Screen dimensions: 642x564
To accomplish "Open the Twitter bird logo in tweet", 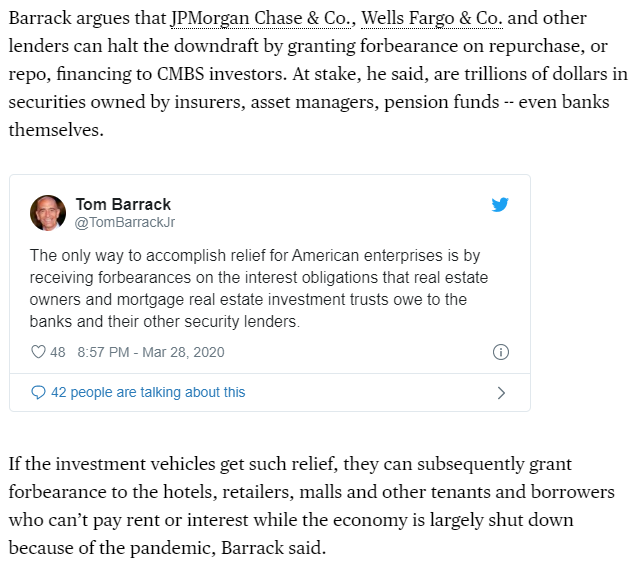I will coord(500,204).
